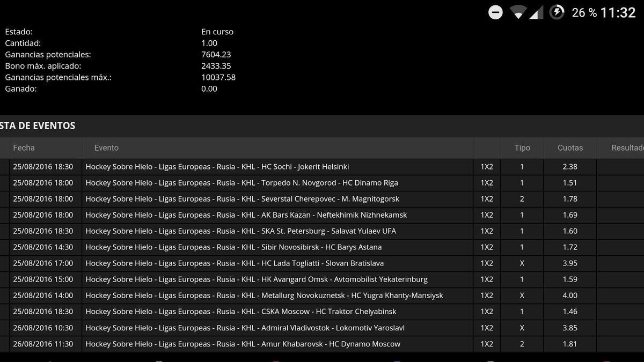
Task: Click the Fecha column header
Action: pyautogui.click(x=24, y=147)
